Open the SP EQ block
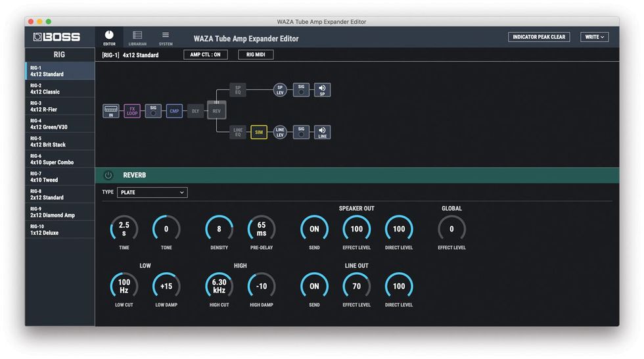The width and height of the screenshot is (644, 359). tap(238, 90)
